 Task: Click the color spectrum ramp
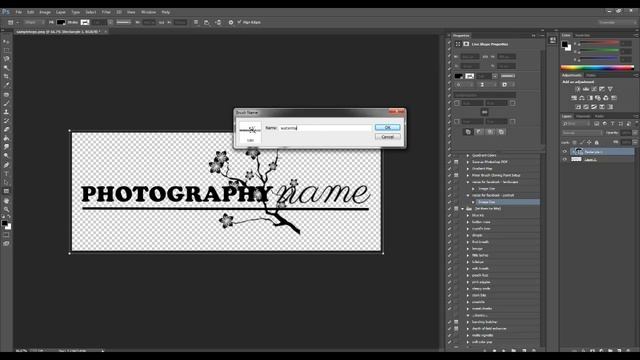click(597, 68)
